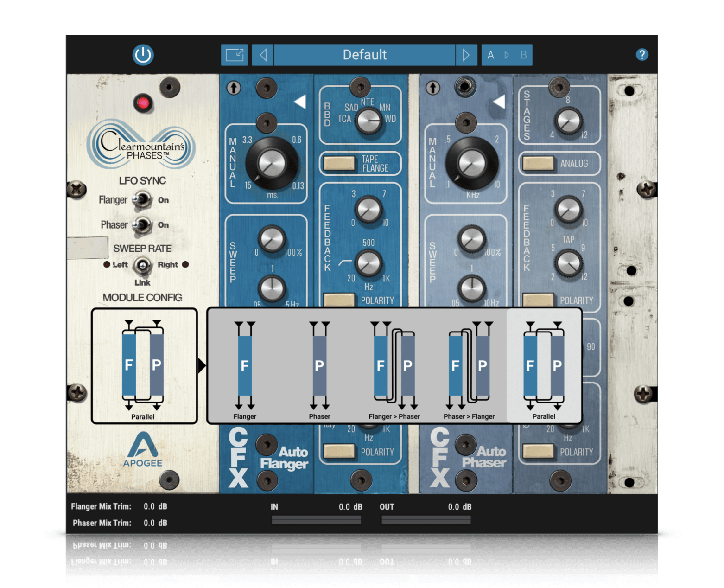Toggle the Phaser LFO Sync switch
Screen dimensions: 724x588
(x=142, y=225)
